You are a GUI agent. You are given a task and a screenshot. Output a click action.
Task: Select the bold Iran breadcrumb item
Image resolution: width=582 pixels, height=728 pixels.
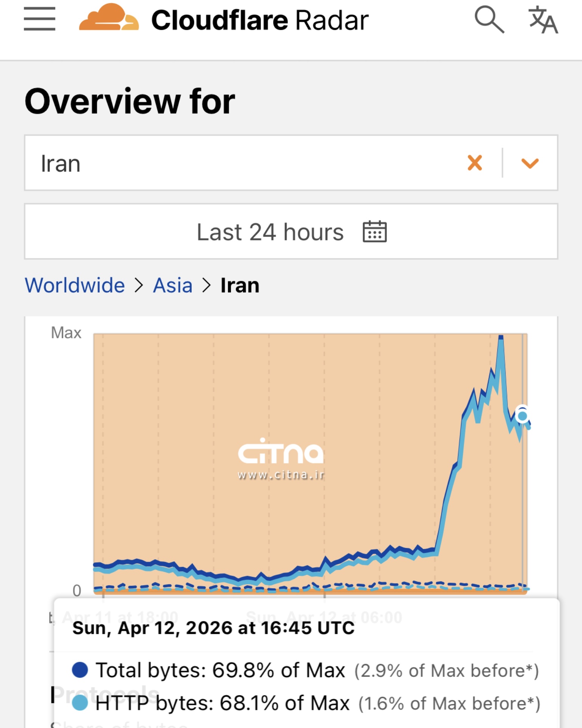[240, 285]
